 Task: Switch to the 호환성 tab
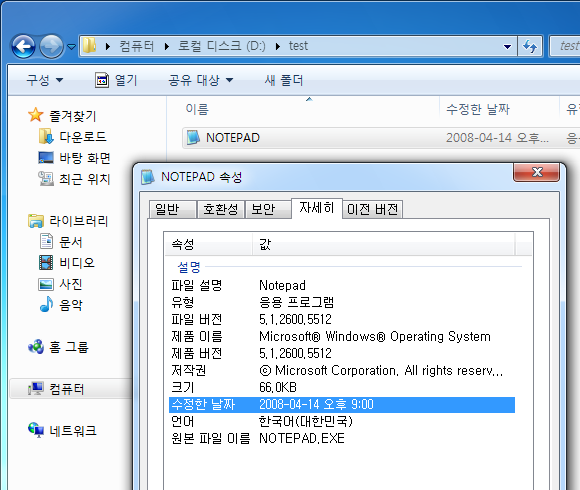pos(221,209)
